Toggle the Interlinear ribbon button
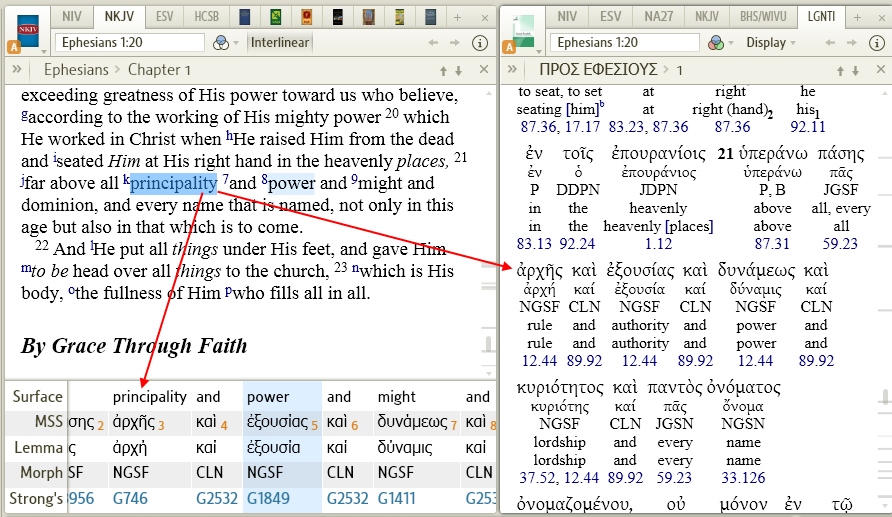The image size is (892, 517). point(280,43)
